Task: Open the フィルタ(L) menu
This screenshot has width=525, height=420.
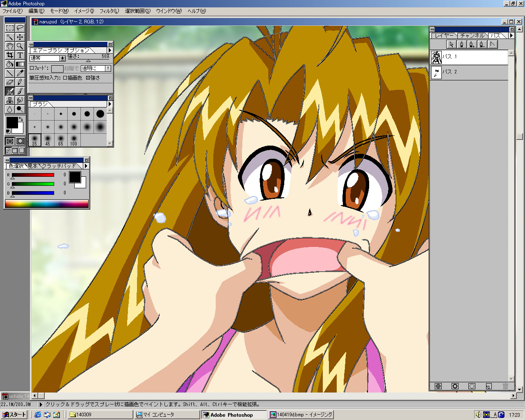Action: (109, 11)
